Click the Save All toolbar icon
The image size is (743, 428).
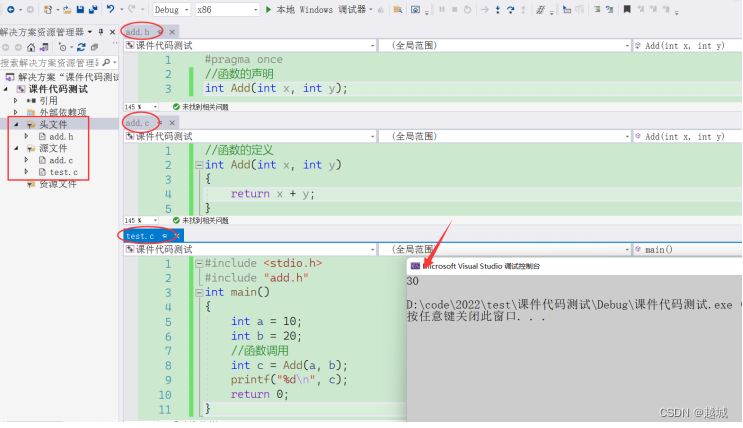pyautogui.click(x=93, y=9)
